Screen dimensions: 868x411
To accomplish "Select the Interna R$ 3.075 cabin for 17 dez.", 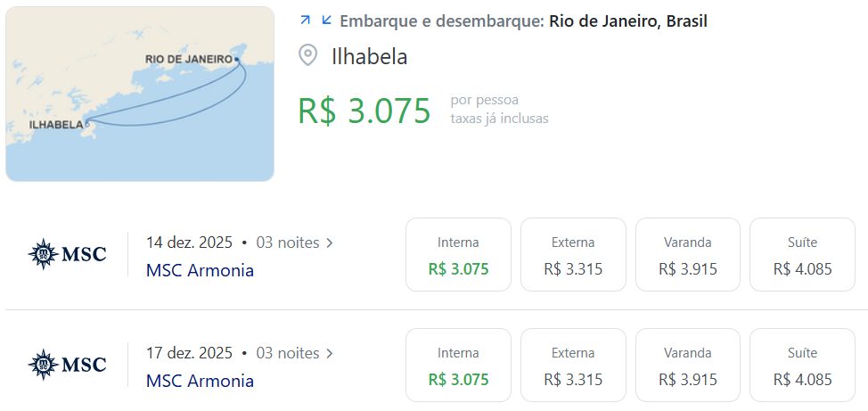I will [458, 365].
